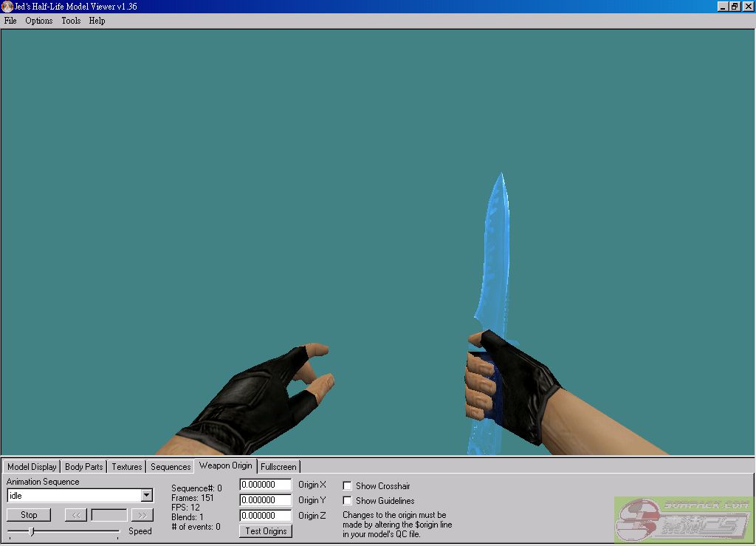
Task: Enable Show Guidelines checkbox
Action: 348,501
